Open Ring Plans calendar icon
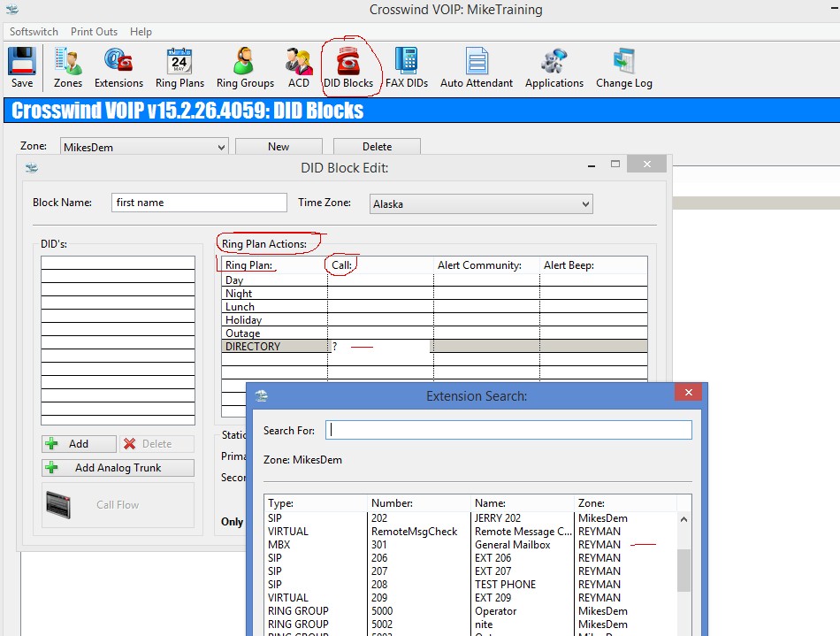 (179, 67)
